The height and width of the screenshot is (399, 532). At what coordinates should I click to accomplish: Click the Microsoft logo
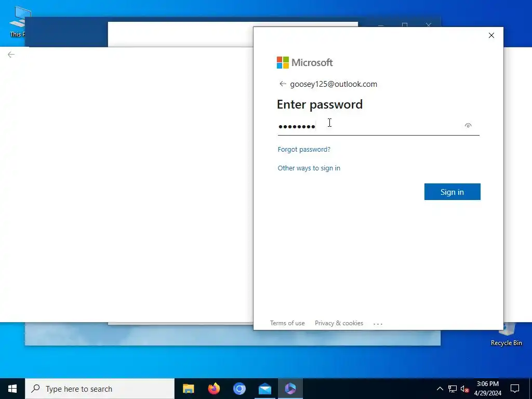(304, 62)
